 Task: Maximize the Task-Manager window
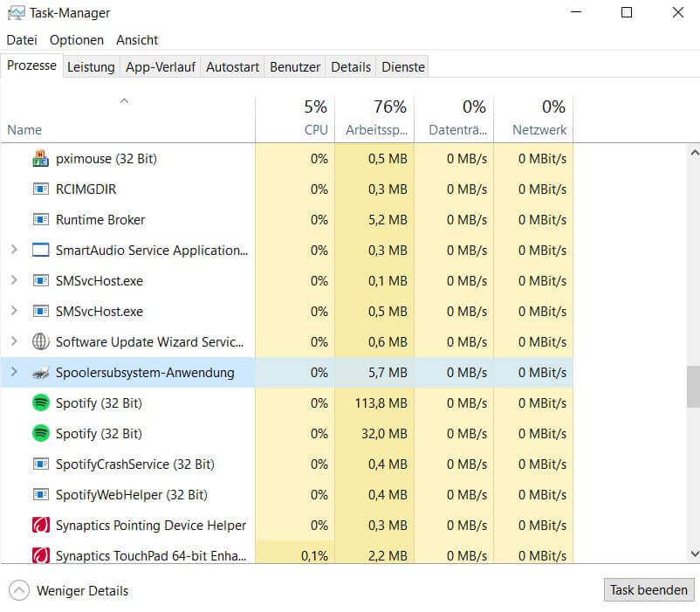pos(627,12)
